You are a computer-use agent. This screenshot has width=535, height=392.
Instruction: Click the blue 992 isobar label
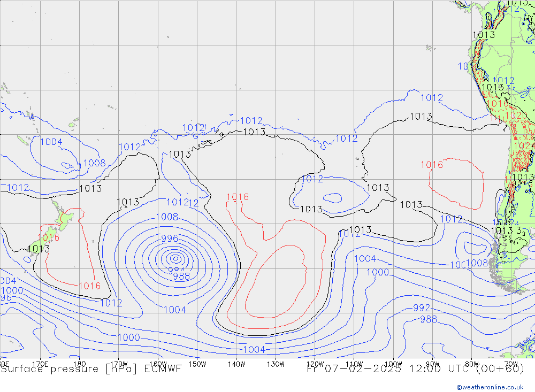(x=422, y=308)
